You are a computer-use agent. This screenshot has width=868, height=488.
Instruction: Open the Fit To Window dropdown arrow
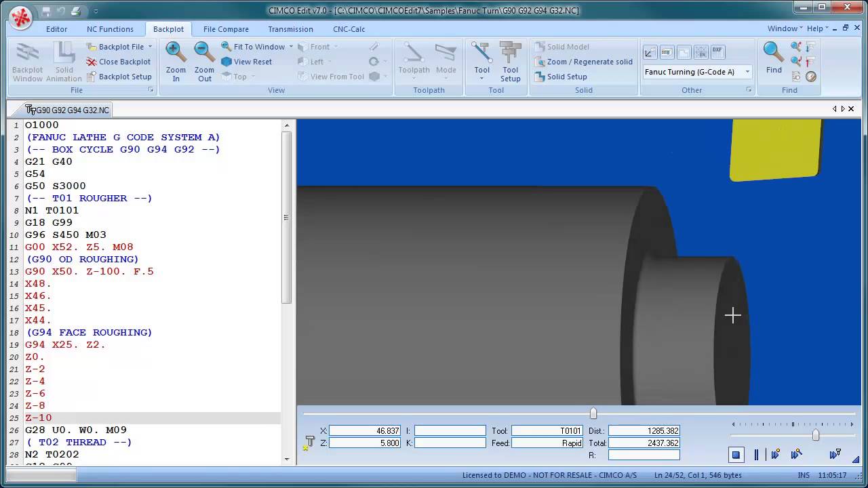pos(291,47)
